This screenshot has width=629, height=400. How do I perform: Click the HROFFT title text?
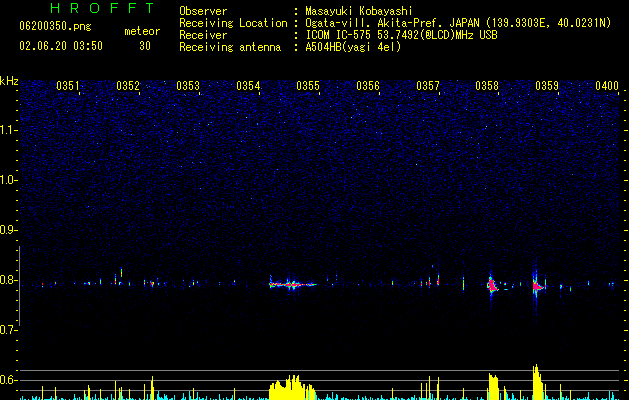pos(103,8)
